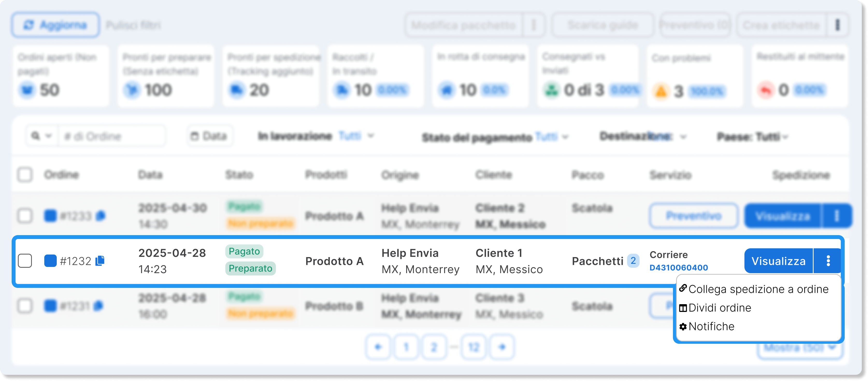The width and height of the screenshot is (868, 381).
Task: Click the # di Ordine search field
Action: tap(112, 136)
